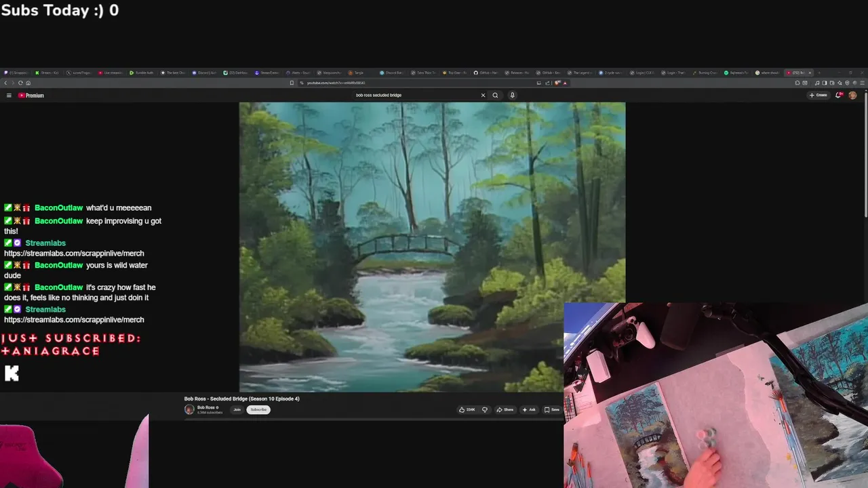Open browser home page icon

[x=28, y=83]
